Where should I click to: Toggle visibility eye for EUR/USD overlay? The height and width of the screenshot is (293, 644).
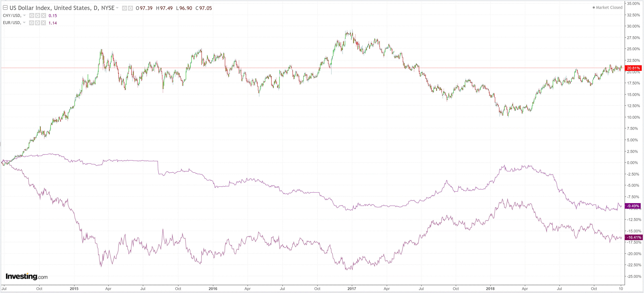pyautogui.click(x=32, y=23)
